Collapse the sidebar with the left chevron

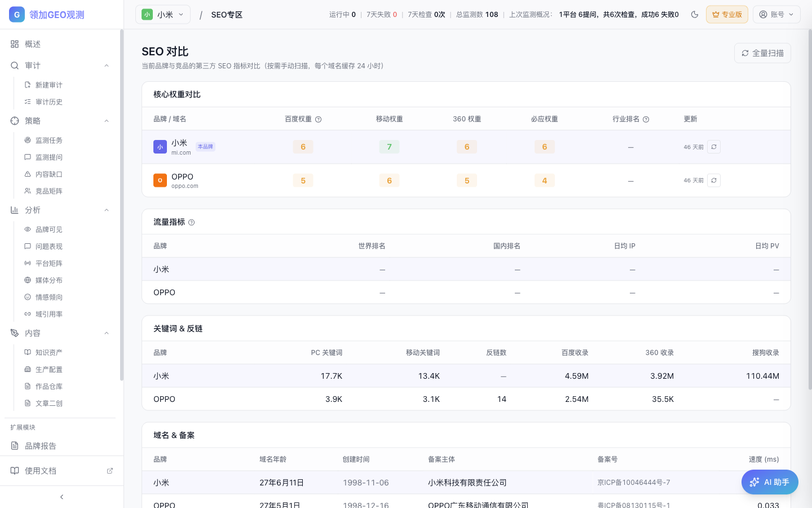61,497
